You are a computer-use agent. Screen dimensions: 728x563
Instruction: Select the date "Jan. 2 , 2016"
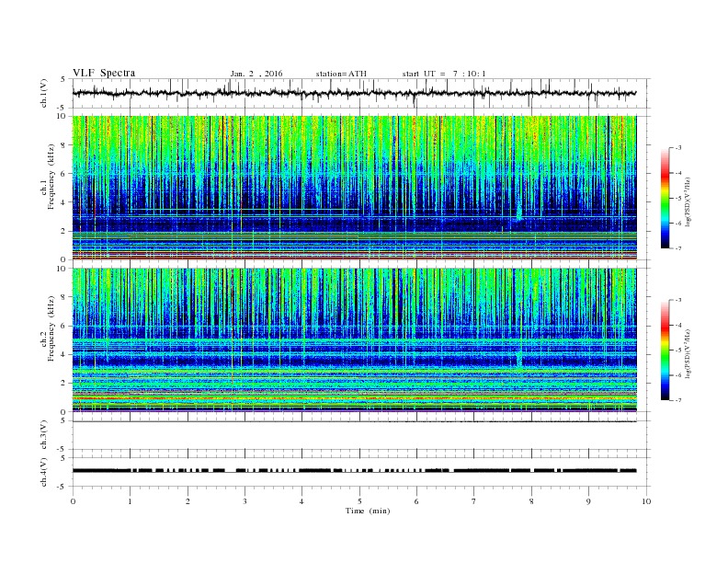[x=256, y=74]
